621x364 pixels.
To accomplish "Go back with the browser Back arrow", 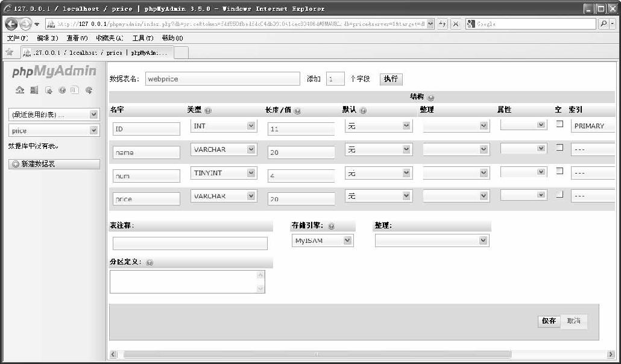I will click(x=11, y=24).
